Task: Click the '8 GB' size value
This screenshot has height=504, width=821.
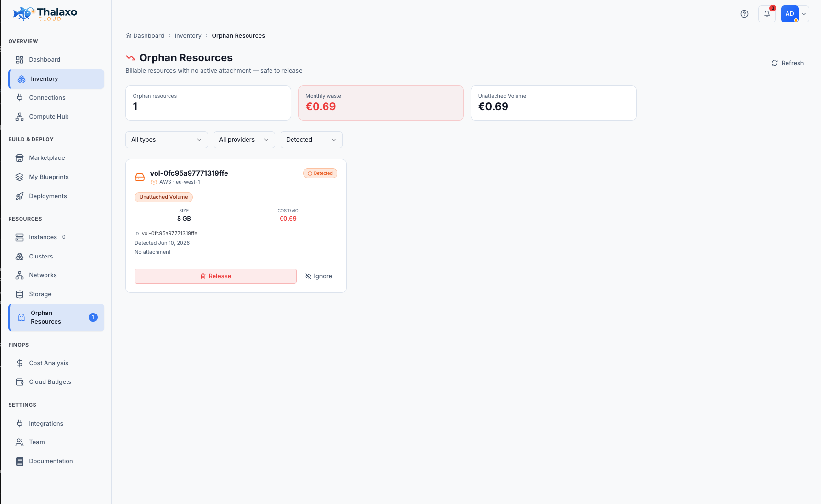Action: coord(184,219)
